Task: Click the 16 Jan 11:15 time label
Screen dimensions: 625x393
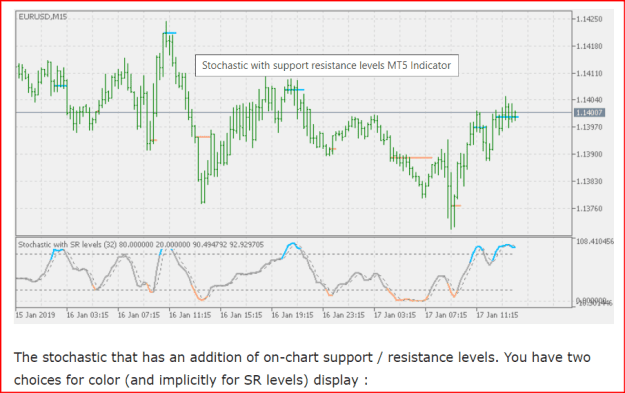Action: (x=190, y=315)
